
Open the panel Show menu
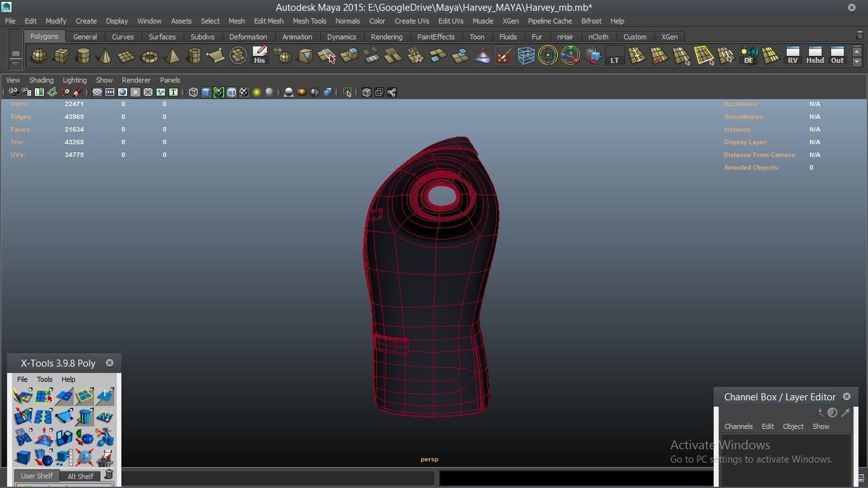point(104,80)
